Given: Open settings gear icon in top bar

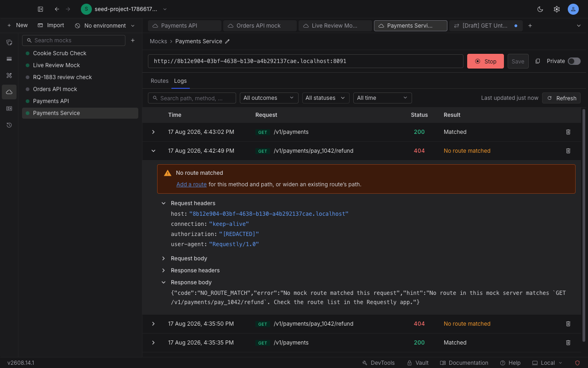Looking at the screenshot, I should (x=557, y=9).
